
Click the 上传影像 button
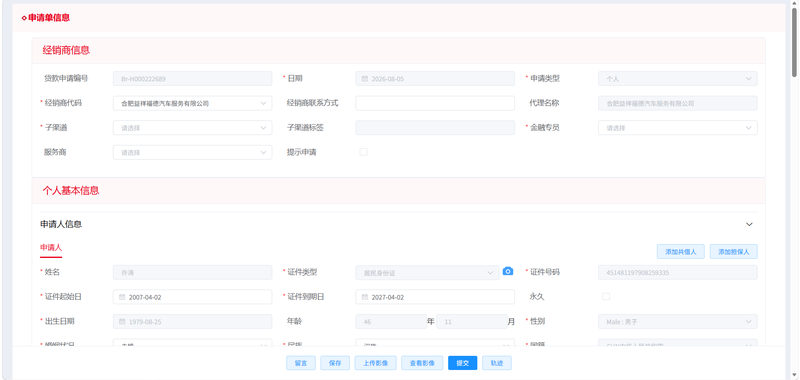click(376, 363)
